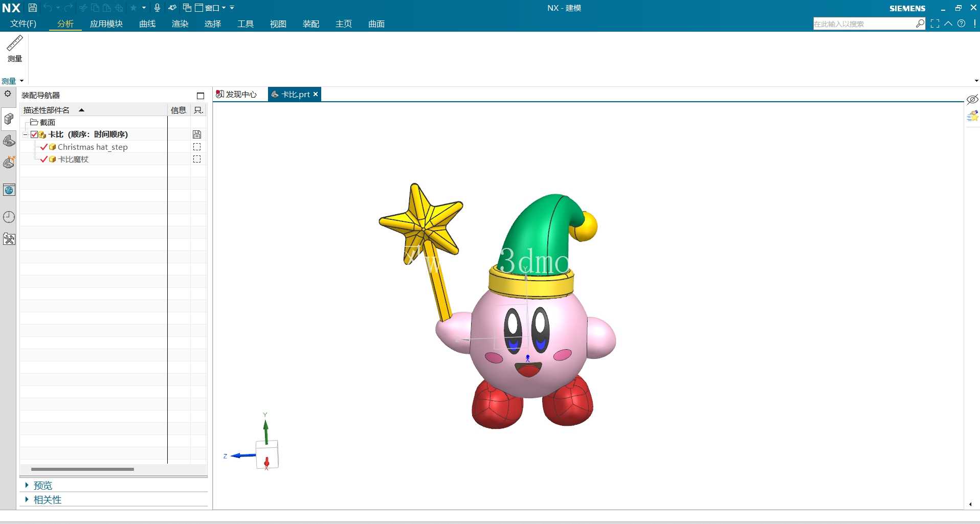Click the 只. column header
Viewport: 980px width, 524px height.
click(x=198, y=110)
